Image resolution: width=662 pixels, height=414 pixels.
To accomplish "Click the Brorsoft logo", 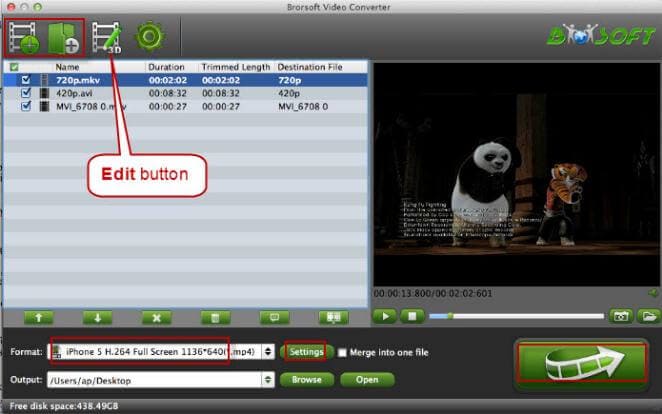I will click(x=601, y=35).
